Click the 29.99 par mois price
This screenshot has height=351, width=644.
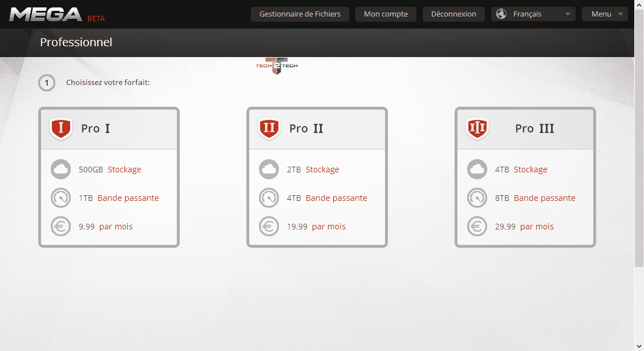[524, 227]
